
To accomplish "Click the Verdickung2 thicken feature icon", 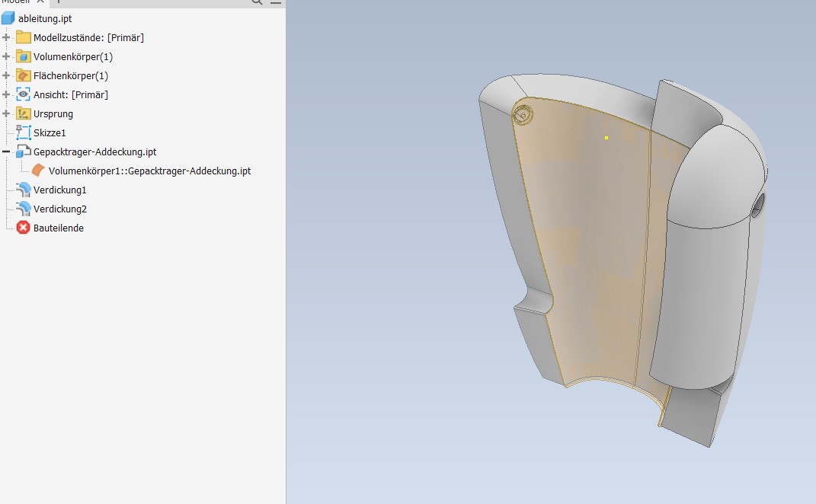I will click(x=24, y=209).
